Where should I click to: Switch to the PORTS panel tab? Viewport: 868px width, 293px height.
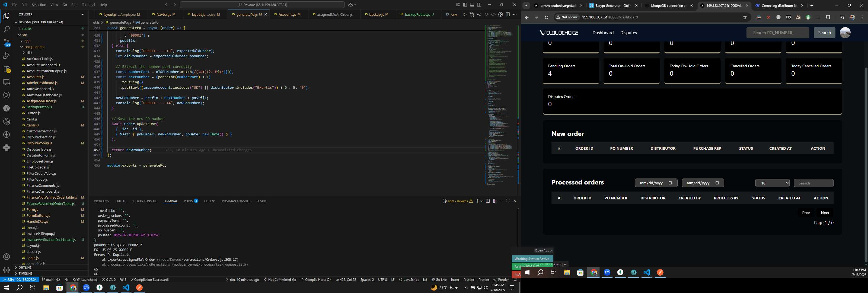click(x=191, y=201)
